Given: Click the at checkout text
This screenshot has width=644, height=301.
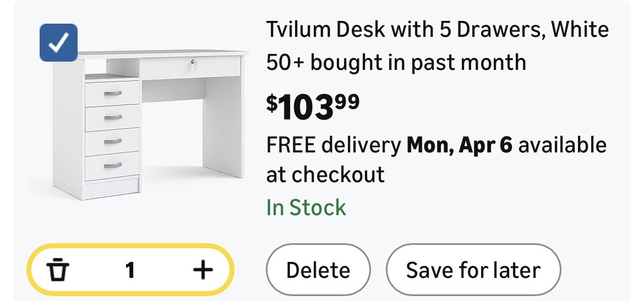Looking at the screenshot, I should tap(325, 175).
